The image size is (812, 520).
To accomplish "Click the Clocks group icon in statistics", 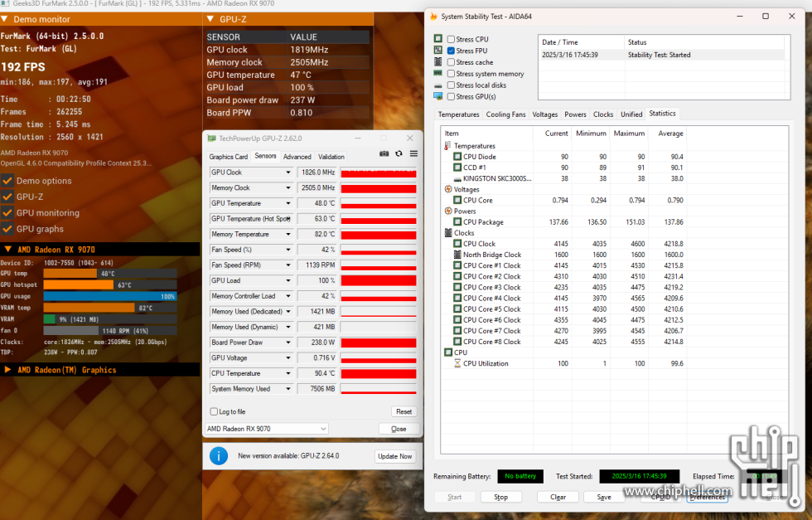I will coord(448,233).
